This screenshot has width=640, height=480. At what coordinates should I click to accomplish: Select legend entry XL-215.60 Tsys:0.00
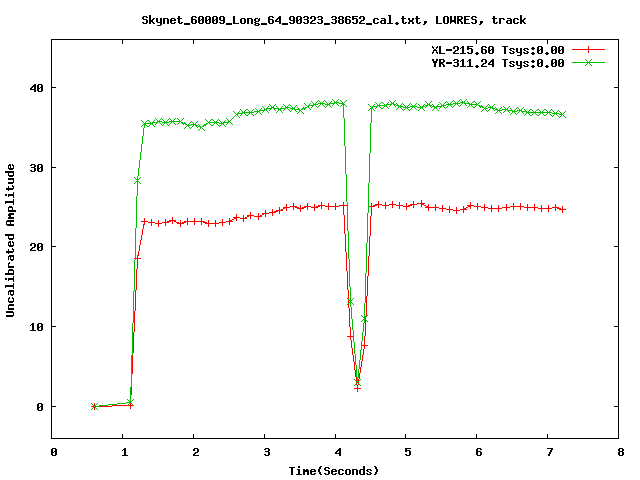498,50
